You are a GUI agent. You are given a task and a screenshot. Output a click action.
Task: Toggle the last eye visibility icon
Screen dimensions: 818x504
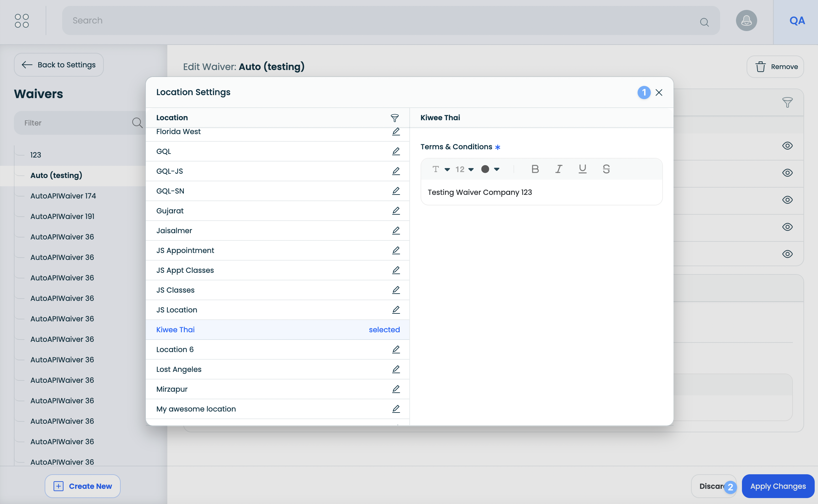(x=787, y=254)
